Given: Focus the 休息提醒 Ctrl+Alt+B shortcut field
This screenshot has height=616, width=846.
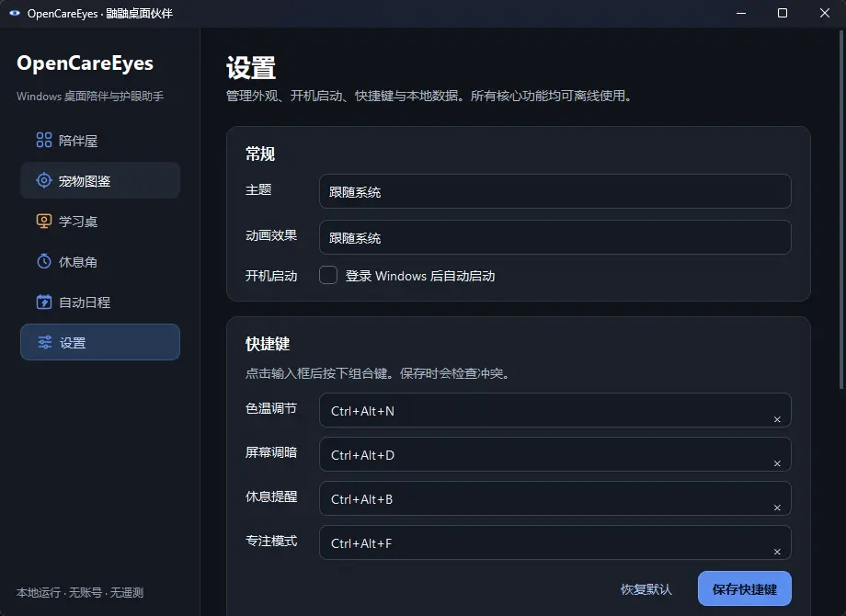Looking at the screenshot, I should pyautogui.click(x=555, y=499).
